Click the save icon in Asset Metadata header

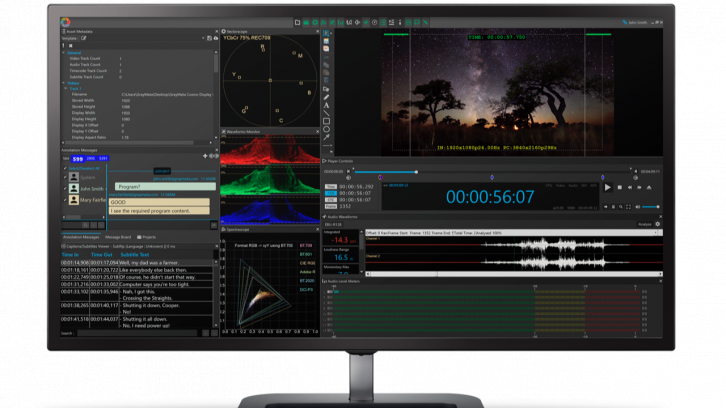point(209,38)
